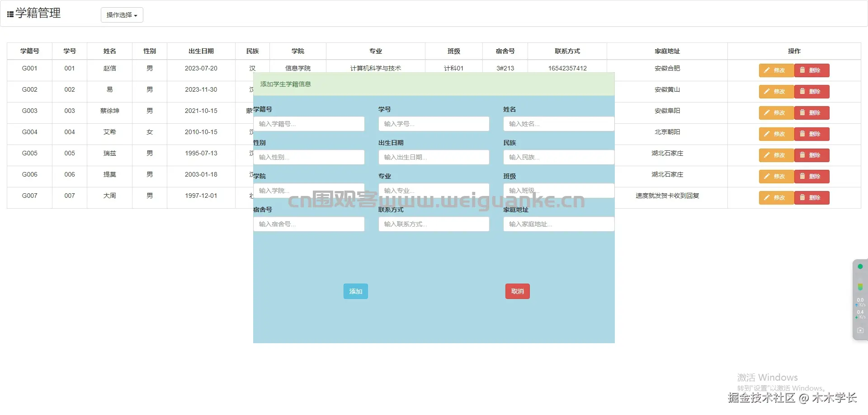
Task: Focus the 输入学籍号 input field
Action: [x=309, y=124]
